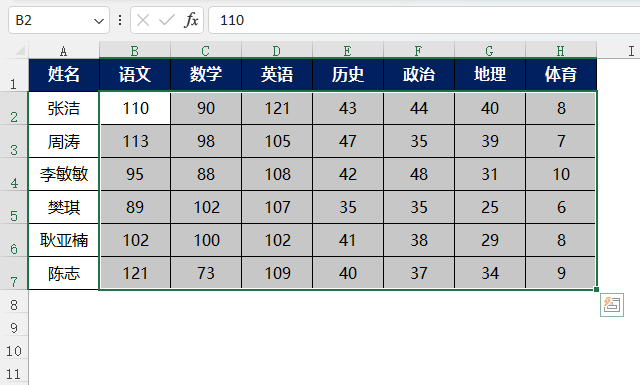Viewport: 640px width, 385px height.
Task: Click 耿亚楠's 数学 score 100
Action: [x=206, y=240]
